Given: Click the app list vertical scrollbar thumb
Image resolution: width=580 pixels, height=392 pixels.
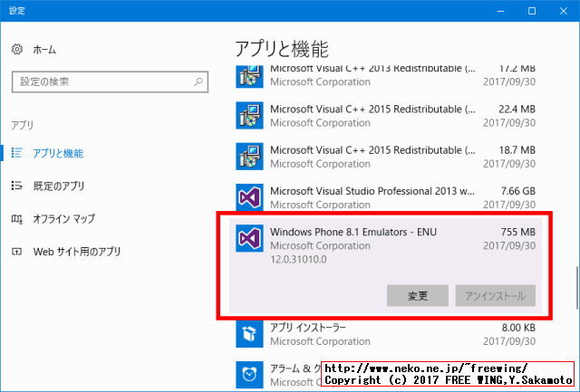Looking at the screenshot, I should (x=576, y=288).
